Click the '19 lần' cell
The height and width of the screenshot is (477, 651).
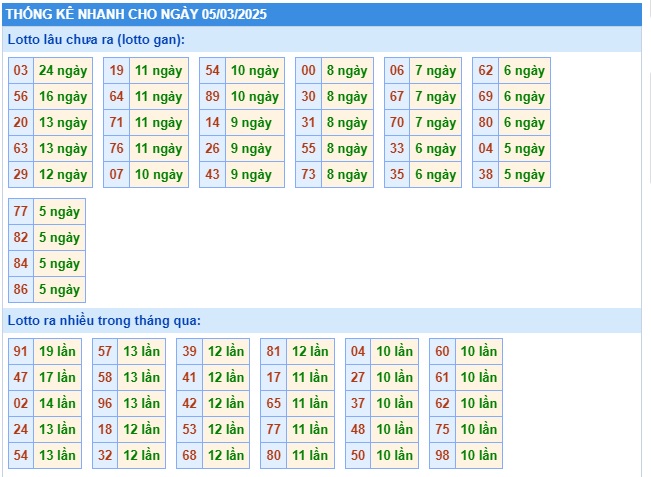pyautogui.click(x=57, y=351)
